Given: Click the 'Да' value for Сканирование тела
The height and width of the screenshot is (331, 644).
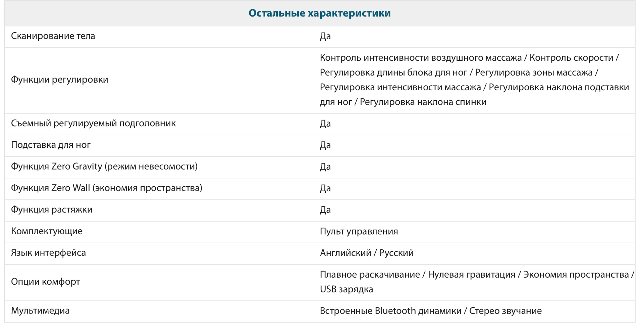Looking at the screenshot, I should [x=325, y=36].
